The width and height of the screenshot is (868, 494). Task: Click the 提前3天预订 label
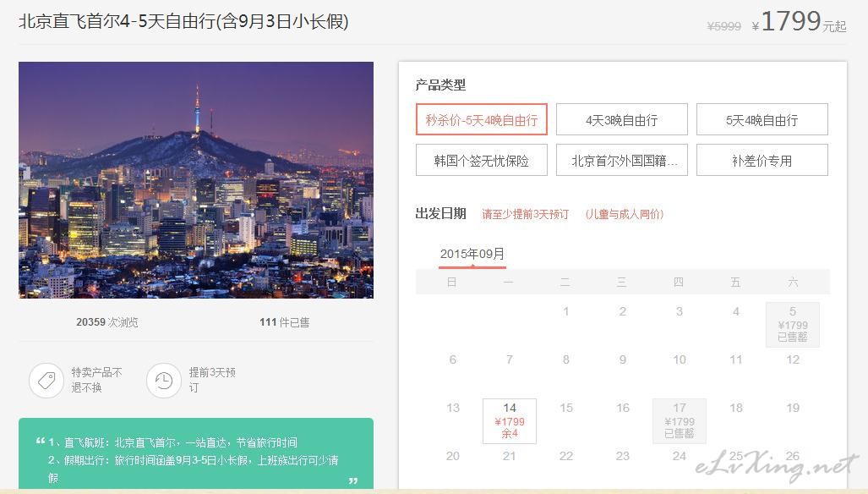click(x=213, y=380)
